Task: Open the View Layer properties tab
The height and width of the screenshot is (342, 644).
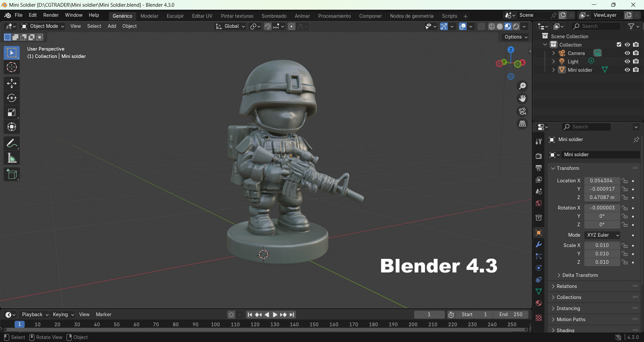Action: (539, 180)
